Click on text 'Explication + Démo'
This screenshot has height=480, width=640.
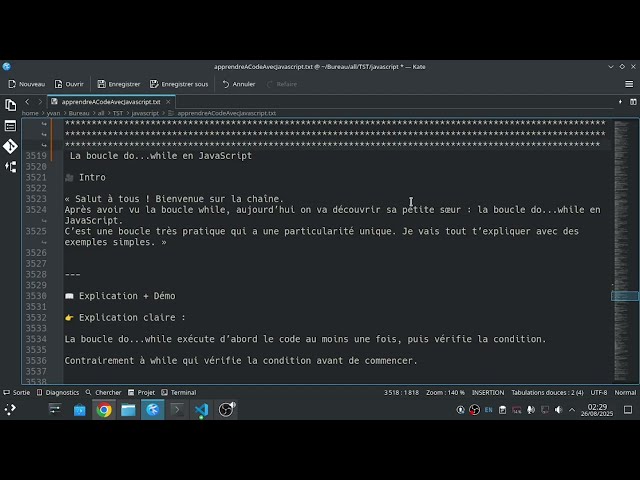[127, 296]
